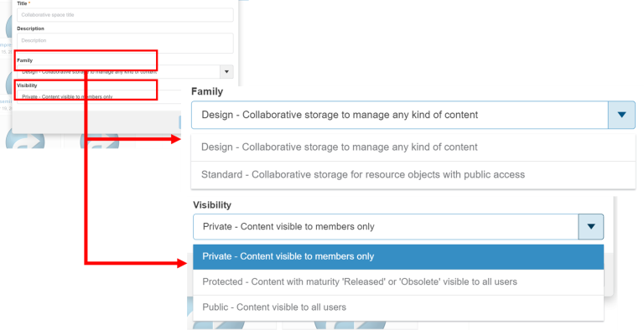
Task: Select highlighted 'Private - Content visible to members only'
Action: (x=398, y=256)
